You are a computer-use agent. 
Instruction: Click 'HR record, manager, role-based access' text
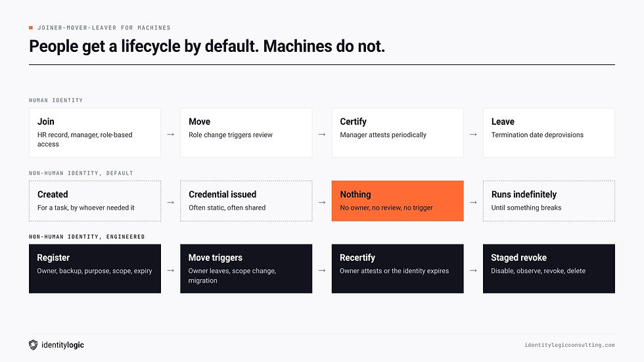point(85,139)
